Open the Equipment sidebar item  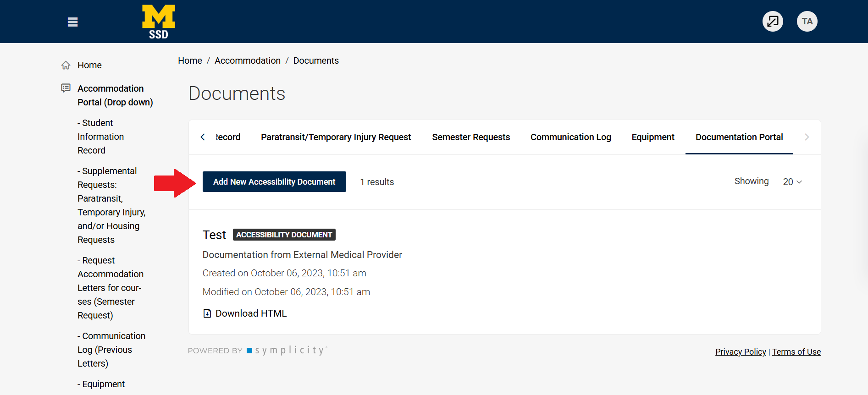(101, 384)
